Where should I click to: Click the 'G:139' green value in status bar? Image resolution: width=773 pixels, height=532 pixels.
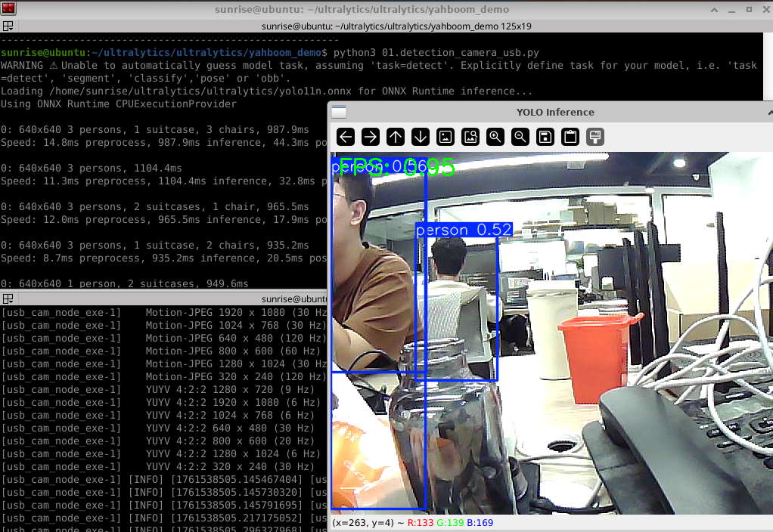click(450, 523)
